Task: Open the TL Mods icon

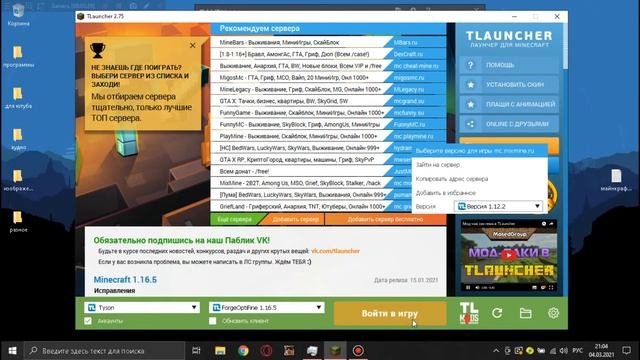Action: [x=469, y=313]
